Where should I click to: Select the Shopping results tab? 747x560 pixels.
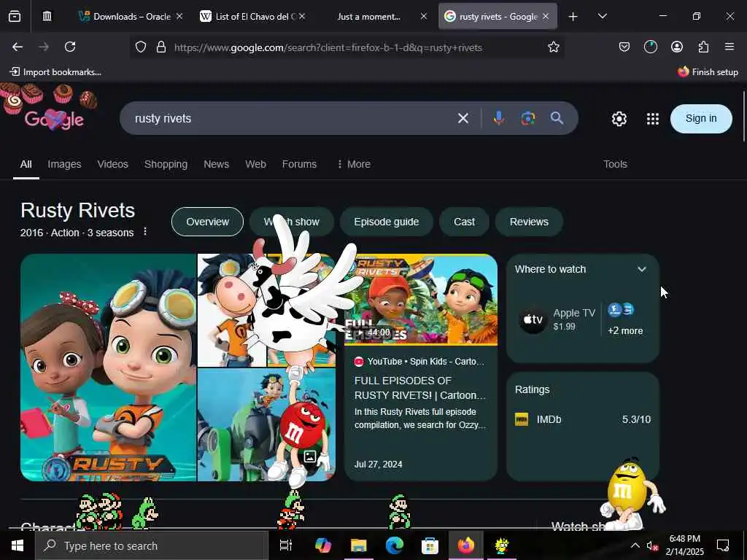click(166, 164)
